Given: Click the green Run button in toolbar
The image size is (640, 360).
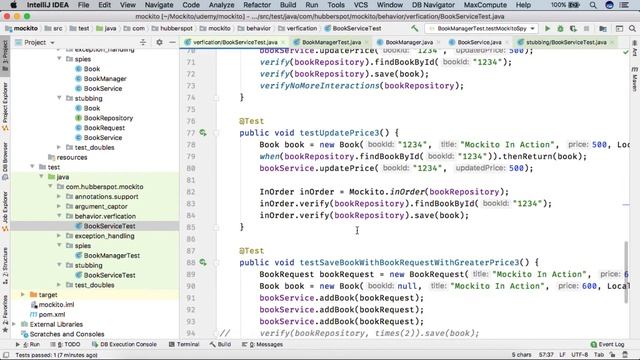Looking at the screenshot, I should [547, 29].
